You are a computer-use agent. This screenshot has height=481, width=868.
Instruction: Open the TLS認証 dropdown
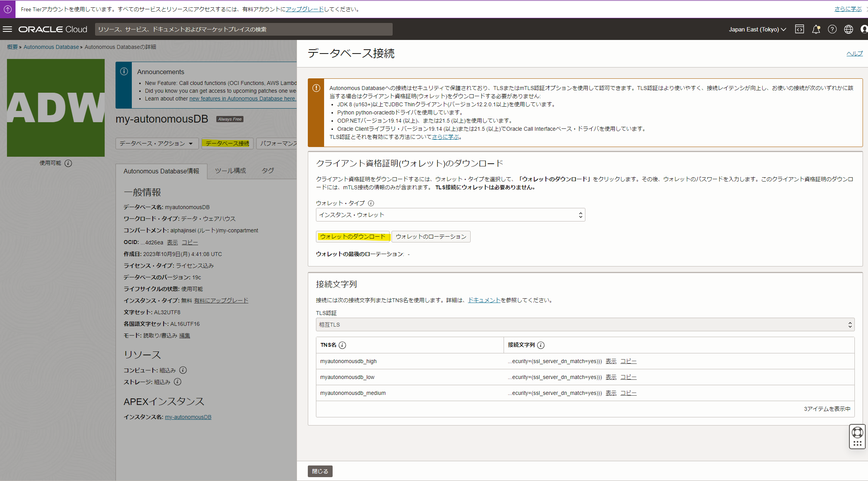coord(585,325)
